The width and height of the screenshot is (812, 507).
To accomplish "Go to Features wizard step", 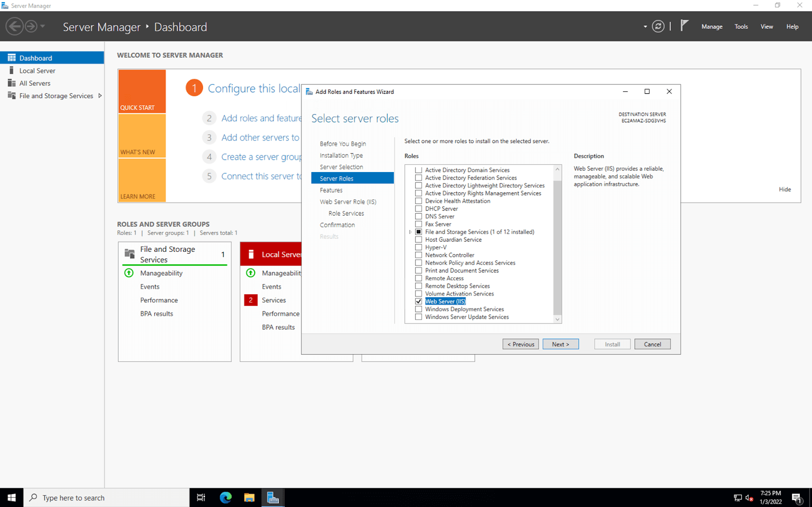I will [x=331, y=190].
